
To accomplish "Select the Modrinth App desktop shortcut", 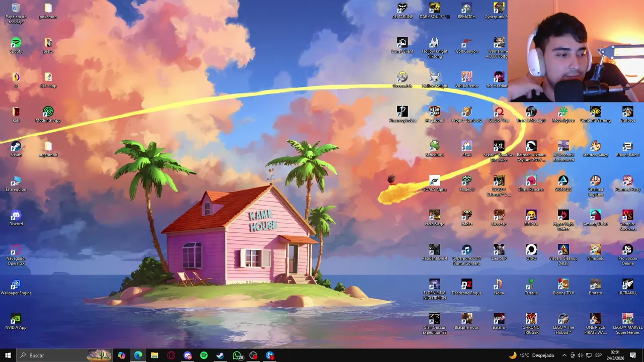I will point(48,115).
